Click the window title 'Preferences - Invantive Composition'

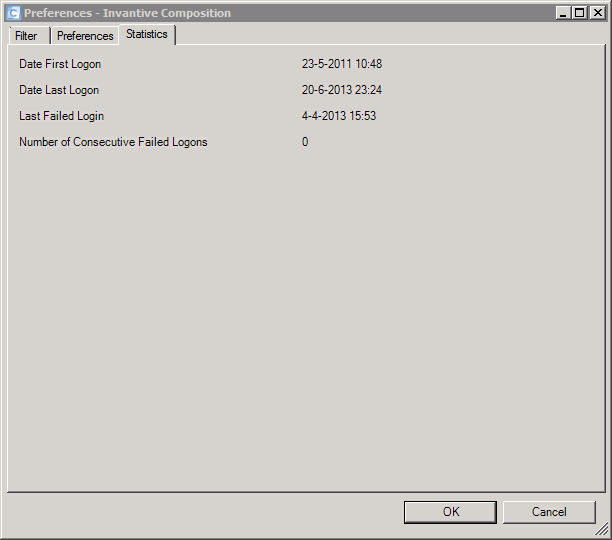tap(127, 13)
